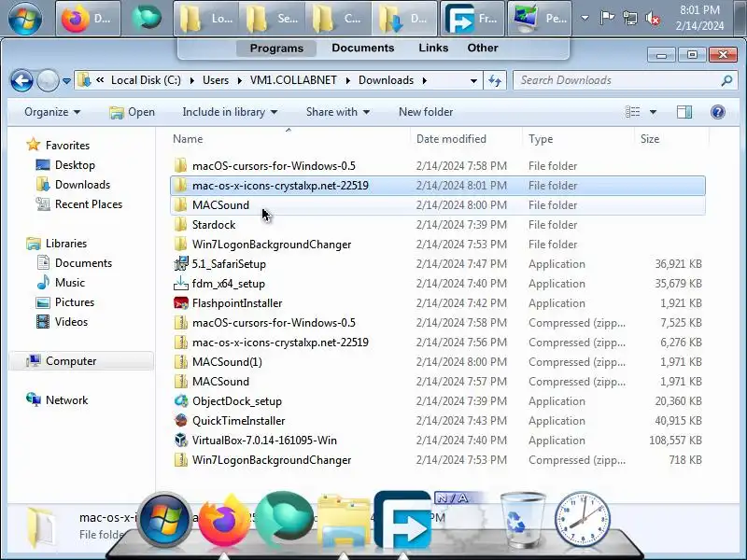Switch to the Downloads folder taskbar button
747x560 pixels.
(404, 19)
